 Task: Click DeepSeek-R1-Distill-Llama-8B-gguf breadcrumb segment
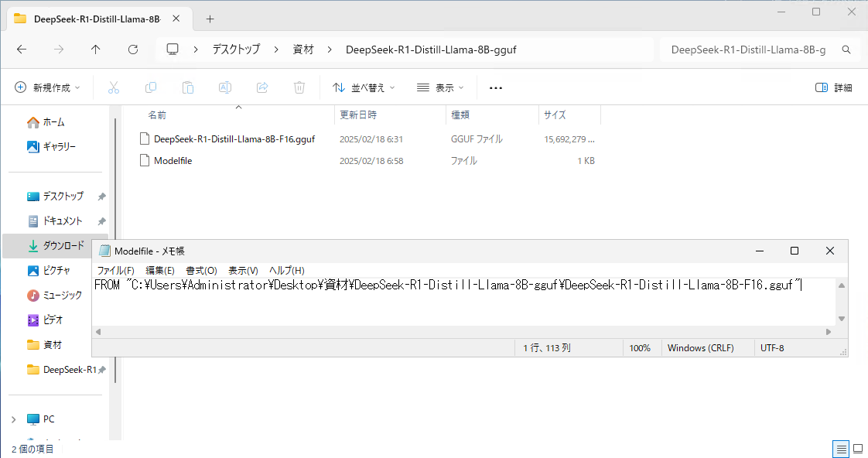[431, 50]
